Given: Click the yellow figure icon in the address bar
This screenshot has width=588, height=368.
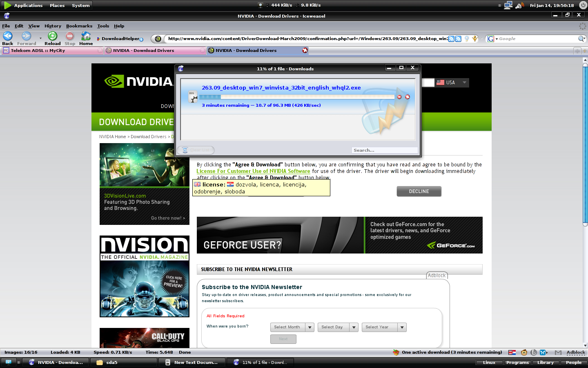Looking at the screenshot, I should (x=474, y=39).
